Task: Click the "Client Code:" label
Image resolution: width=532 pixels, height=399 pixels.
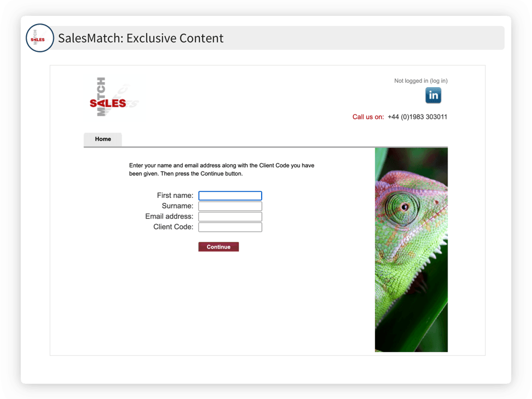Action: click(173, 227)
